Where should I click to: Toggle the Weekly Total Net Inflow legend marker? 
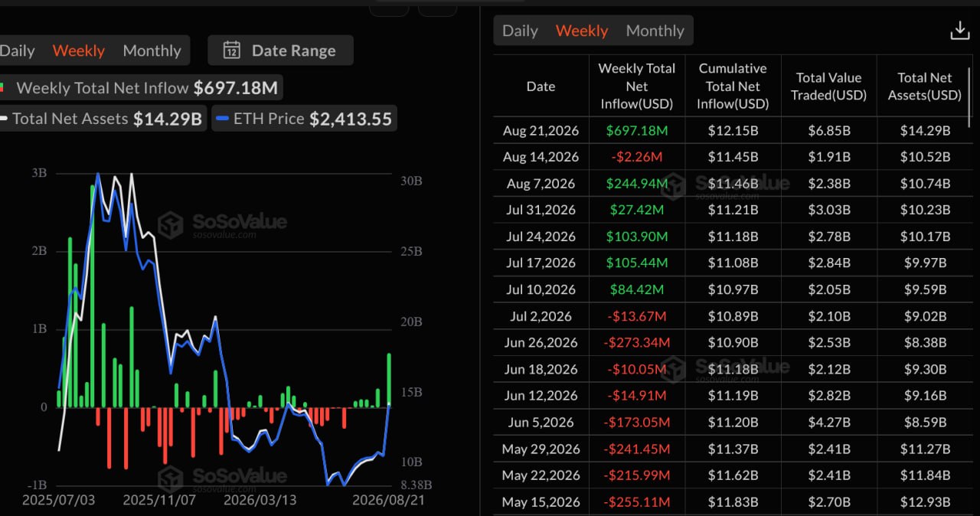2,88
